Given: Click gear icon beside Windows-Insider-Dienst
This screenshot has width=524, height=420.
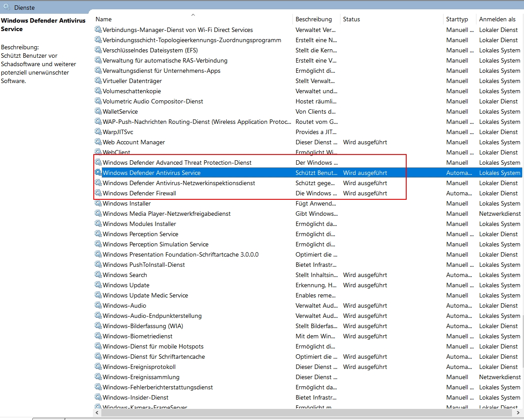Looking at the screenshot, I should coord(98,397).
